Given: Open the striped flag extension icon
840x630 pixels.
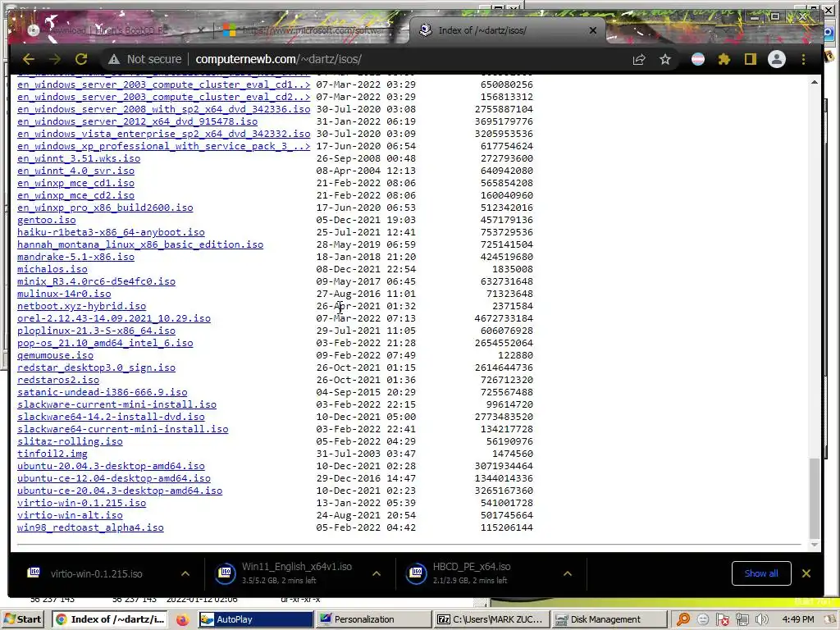Looking at the screenshot, I should click(x=697, y=59).
